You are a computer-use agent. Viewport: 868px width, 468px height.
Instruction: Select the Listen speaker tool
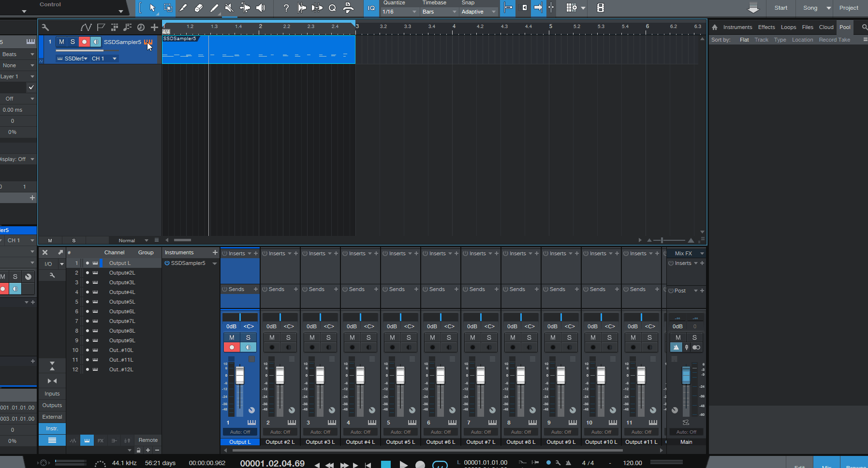(261, 8)
